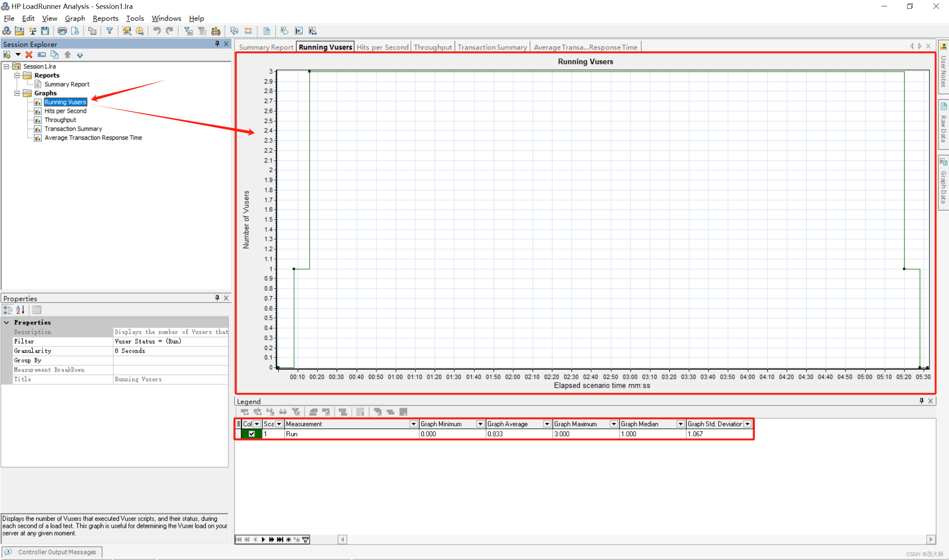Undo the last action
This screenshot has height=560, width=949.
click(157, 30)
